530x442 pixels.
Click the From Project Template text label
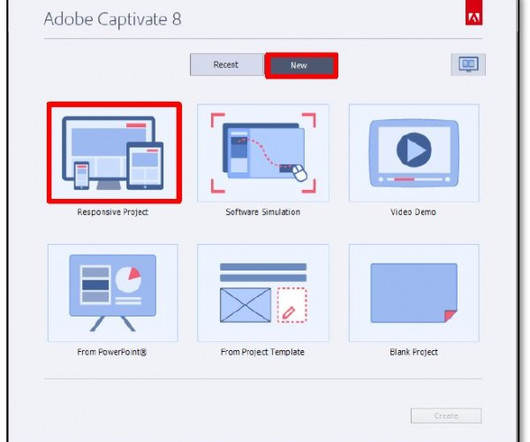[263, 352]
